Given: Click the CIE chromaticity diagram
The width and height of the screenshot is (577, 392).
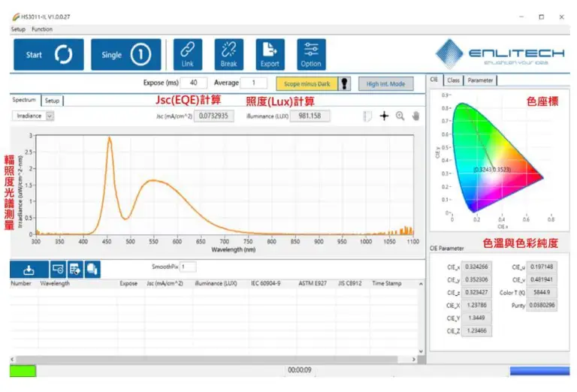Looking at the screenshot, I should [x=497, y=158].
